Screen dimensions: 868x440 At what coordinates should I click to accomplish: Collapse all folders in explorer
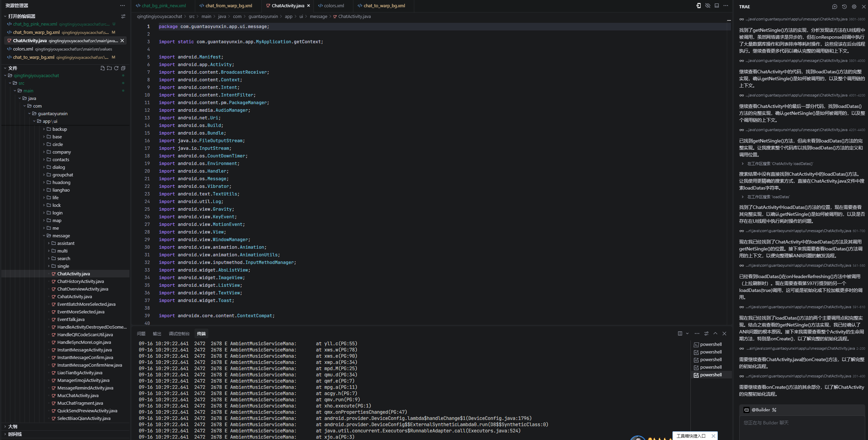[x=123, y=68]
